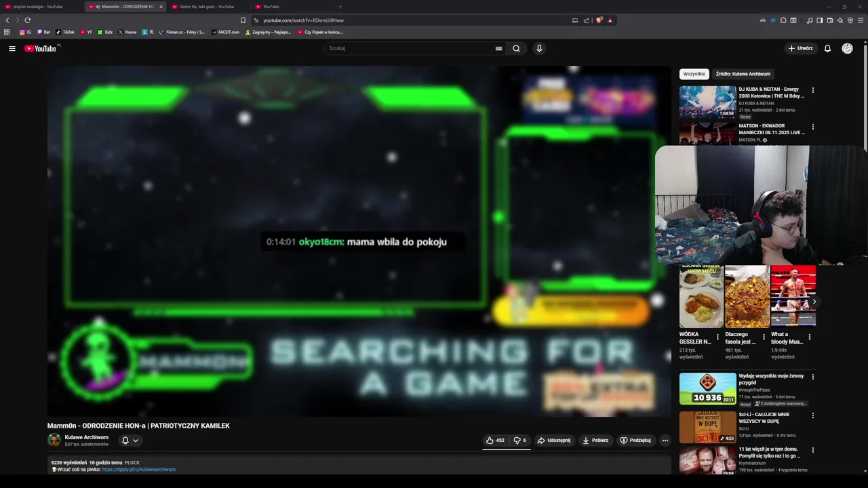The width and height of the screenshot is (868, 488).
Task: Open options for Sci-Li video
Action: 812,415
